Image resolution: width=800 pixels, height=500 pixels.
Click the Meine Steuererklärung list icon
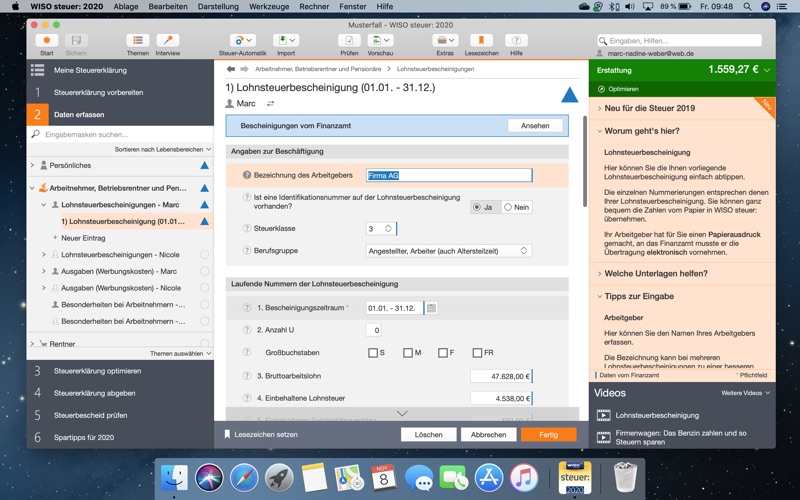[x=37, y=70]
